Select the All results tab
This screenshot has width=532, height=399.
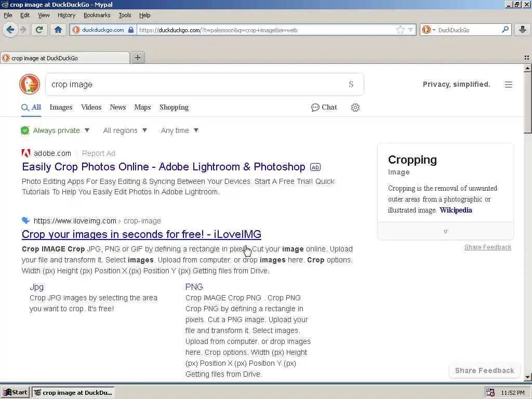31,107
